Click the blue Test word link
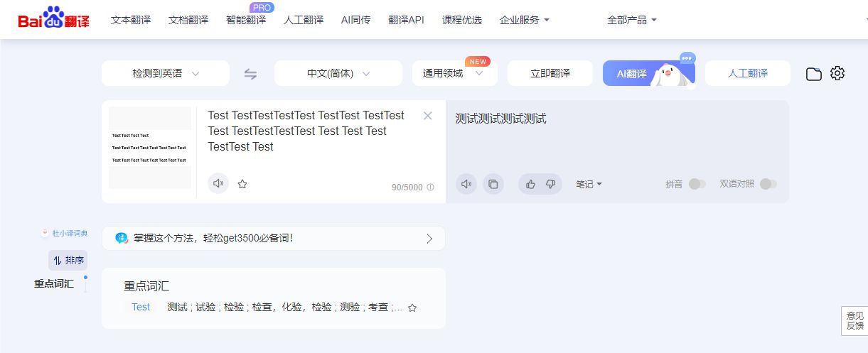The width and height of the screenshot is (868, 353). click(x=141, y=307)
